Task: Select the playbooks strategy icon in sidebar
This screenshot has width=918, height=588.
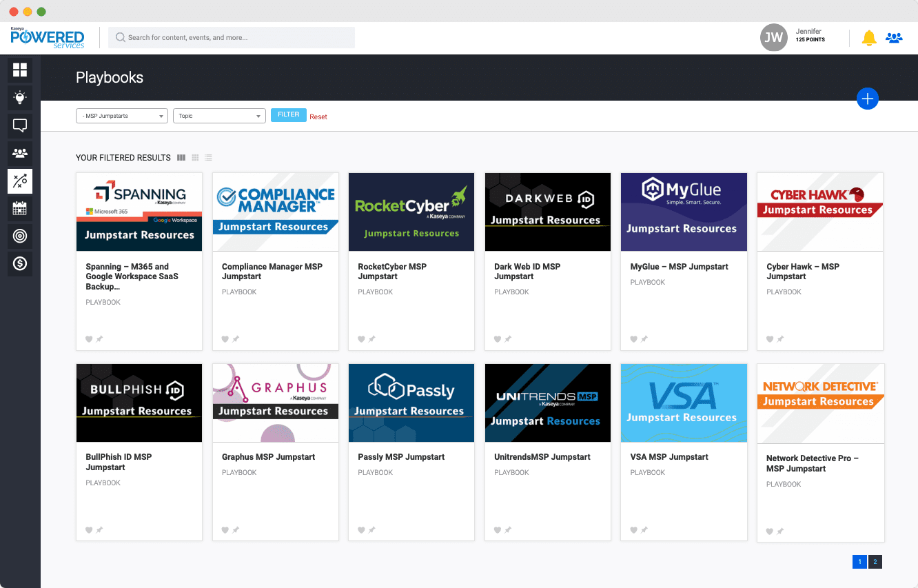Action: point(20,181)
